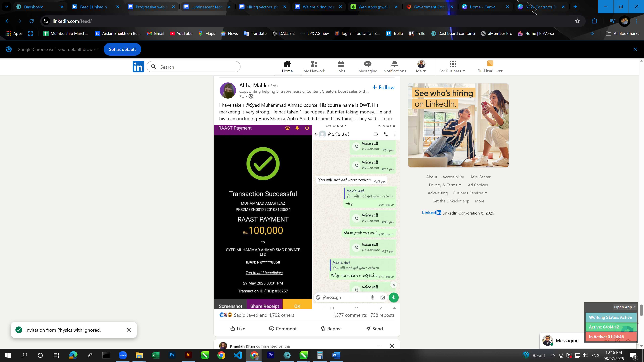Show hidden system tray icons
The image size is (644, 362).
click(553, 355)
